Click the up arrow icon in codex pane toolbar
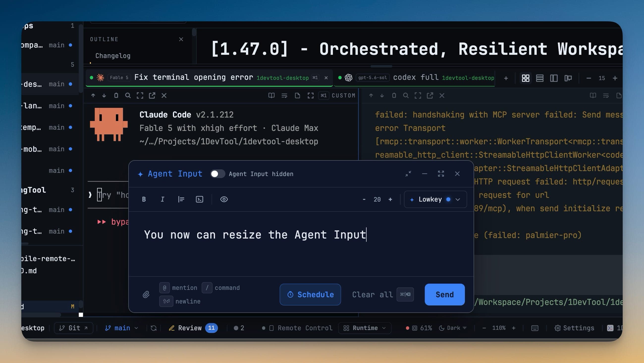 pos(371,95)
